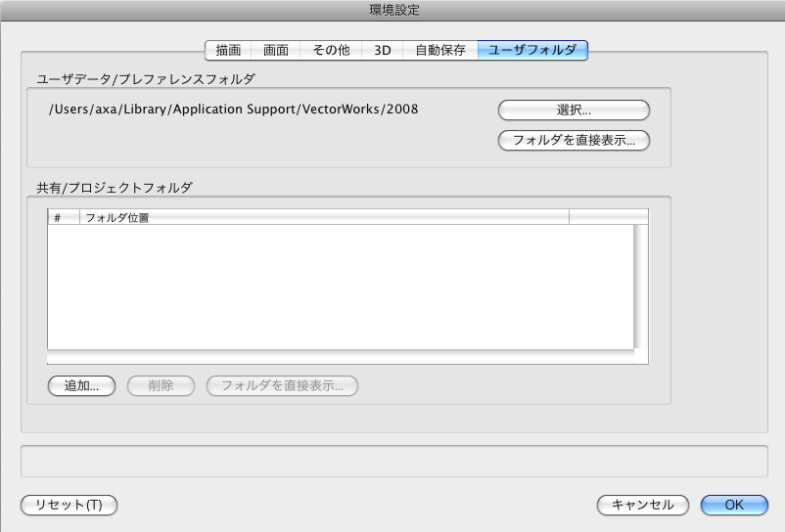
Task: Add a shared folder with 追加...
Action: coord(81,385)
